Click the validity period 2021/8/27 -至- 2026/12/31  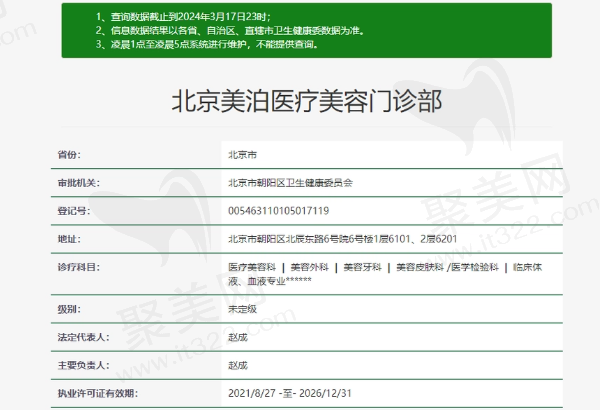[x=290, y=394]
